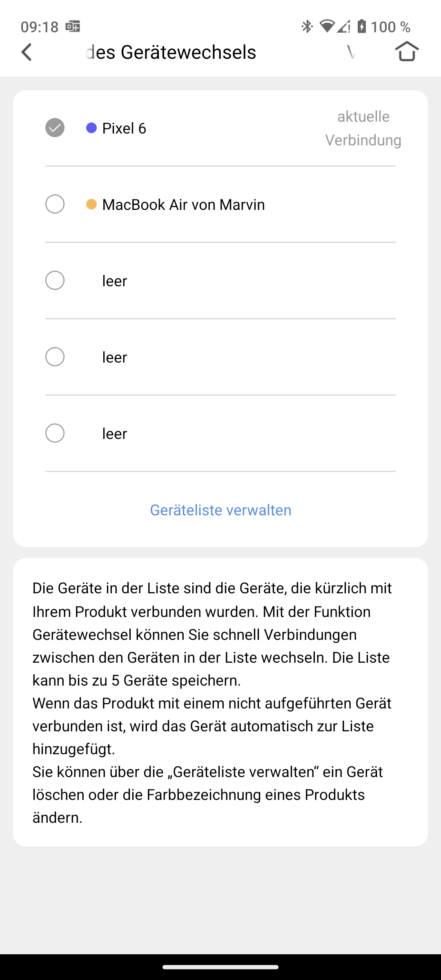Image resolution: width=441 pixels, height=980 pixels.
Task: Select the first leer slot radio button
Action: click(x=55, y=281)
